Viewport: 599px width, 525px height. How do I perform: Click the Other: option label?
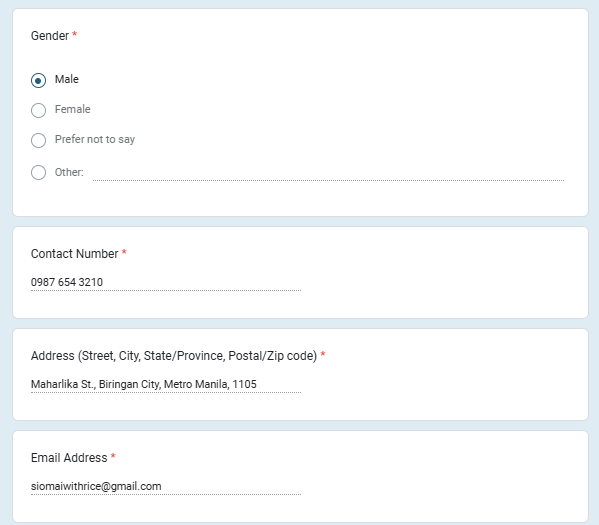69,172
